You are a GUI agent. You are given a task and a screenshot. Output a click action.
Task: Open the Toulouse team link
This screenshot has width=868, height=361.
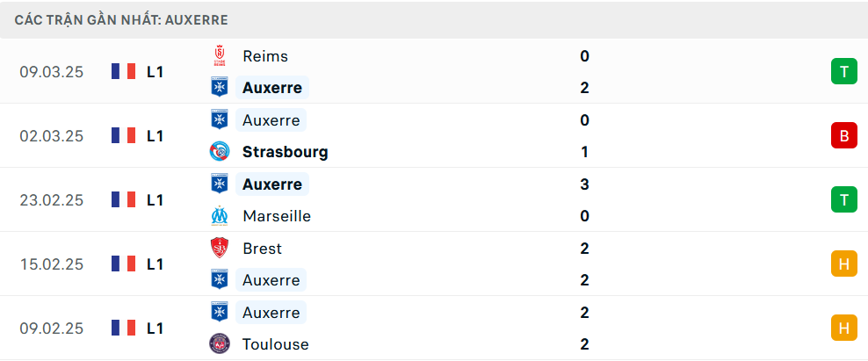click(276, 344)
